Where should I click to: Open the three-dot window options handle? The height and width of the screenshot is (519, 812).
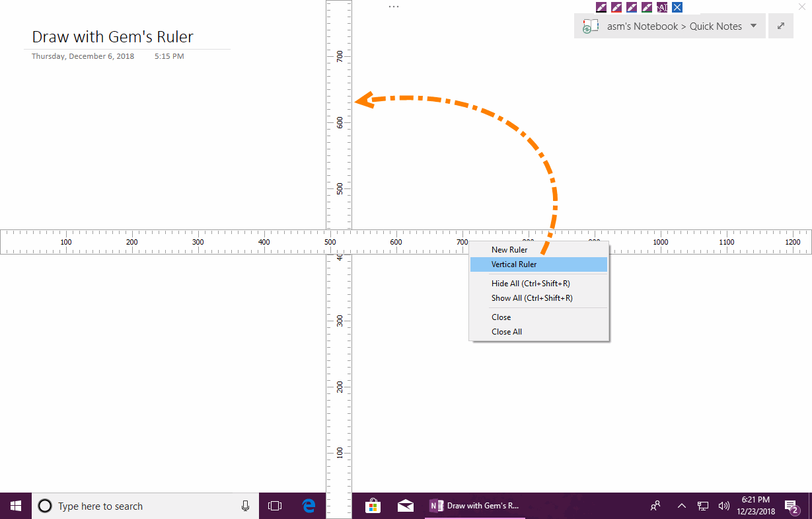point(394,7)
